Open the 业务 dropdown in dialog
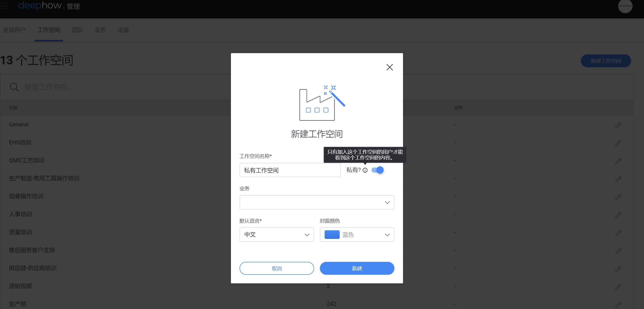The image size is (644, 309). (317, 202)
